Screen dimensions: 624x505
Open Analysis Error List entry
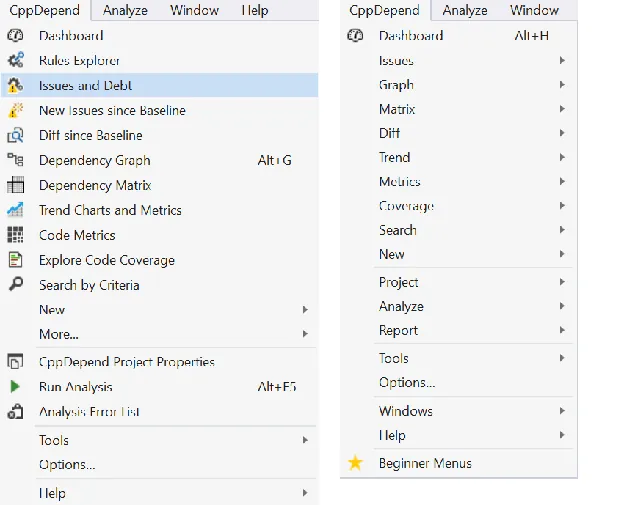tap(160, 411)
